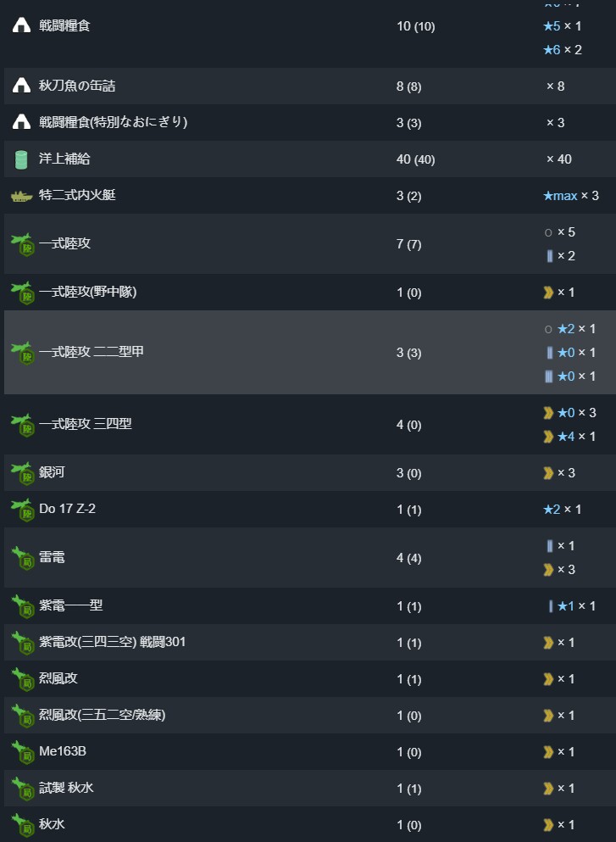Click the land-attacker icon beside 一式陸攻(野中隊)
Image resolution: width=616 pixels, height=842 pixels.
click(x=23, y=293)
